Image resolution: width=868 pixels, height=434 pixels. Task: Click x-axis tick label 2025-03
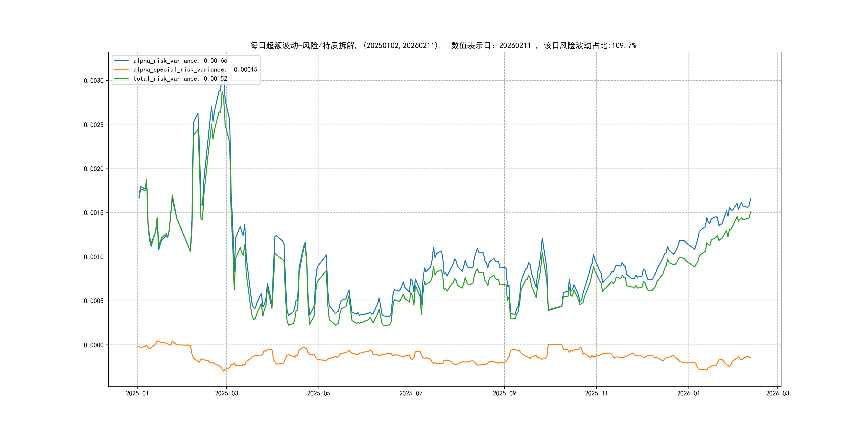click(226, 393)
